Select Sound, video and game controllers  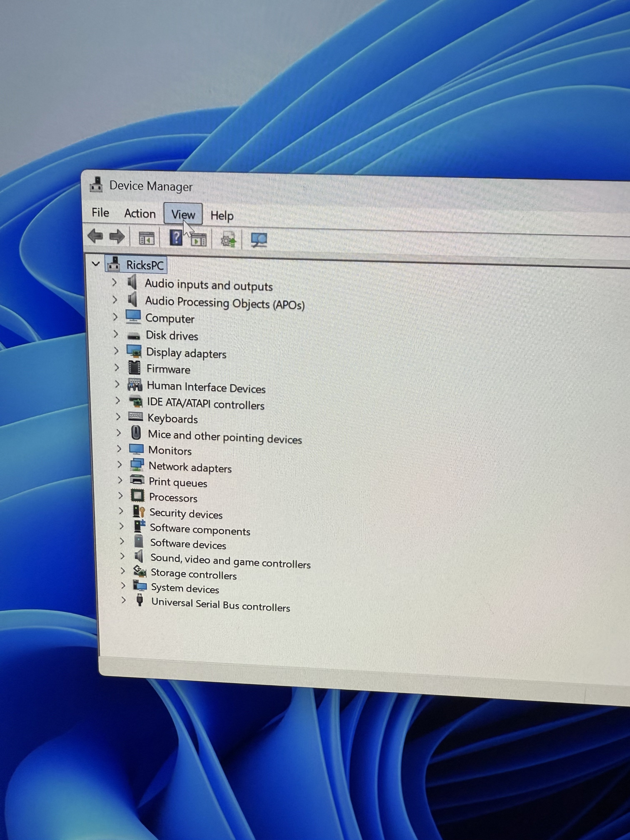(230, 561)
